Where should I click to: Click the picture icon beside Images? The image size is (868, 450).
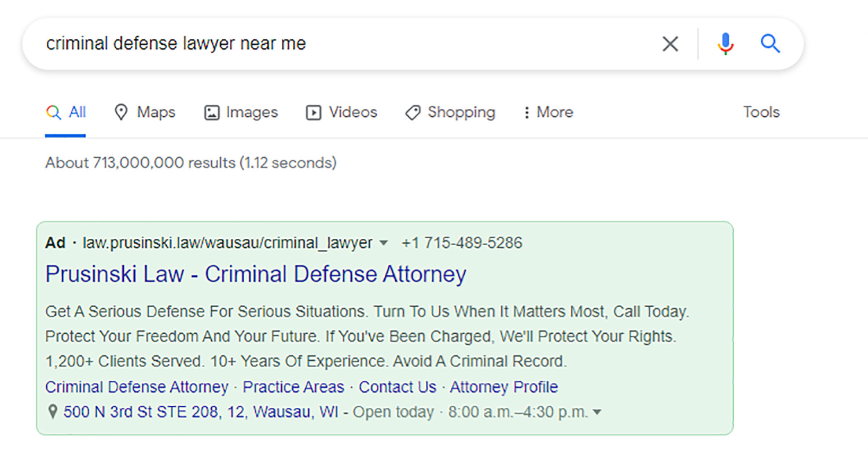[x=213, y=112]
